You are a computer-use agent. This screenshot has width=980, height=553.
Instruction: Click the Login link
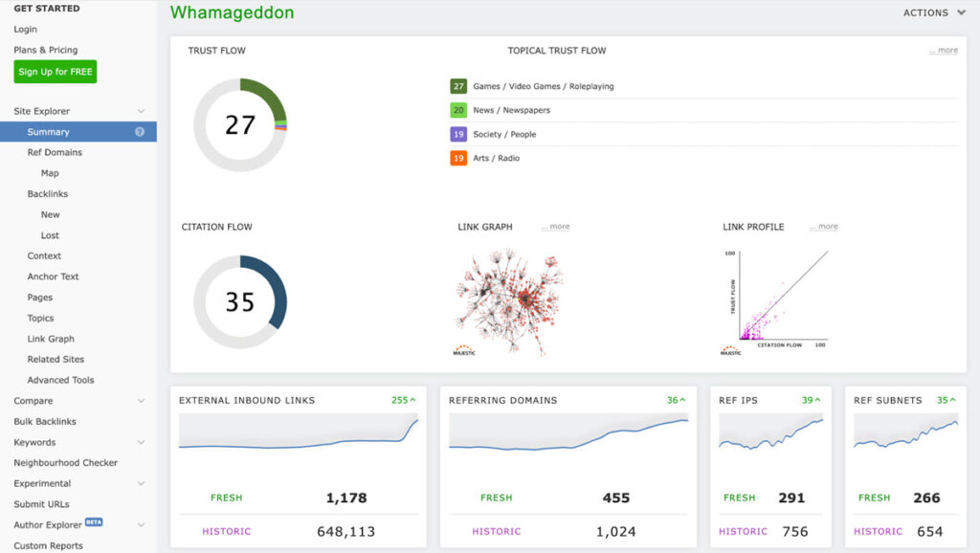(25, 30)
